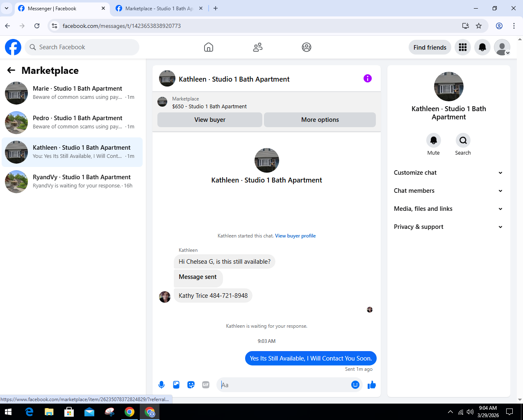Go to the Home feed icon
Viewport: 523px width, 420px height.
point(209,47)
